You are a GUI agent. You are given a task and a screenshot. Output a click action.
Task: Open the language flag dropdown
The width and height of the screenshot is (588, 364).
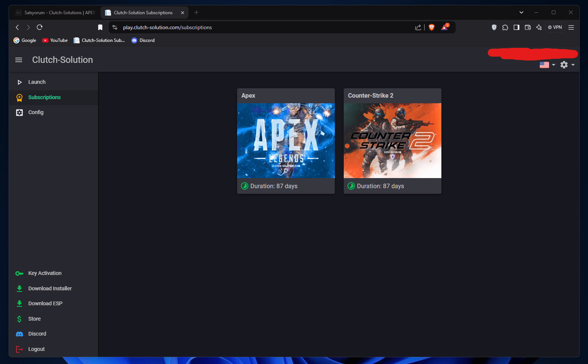pos(547,65)
